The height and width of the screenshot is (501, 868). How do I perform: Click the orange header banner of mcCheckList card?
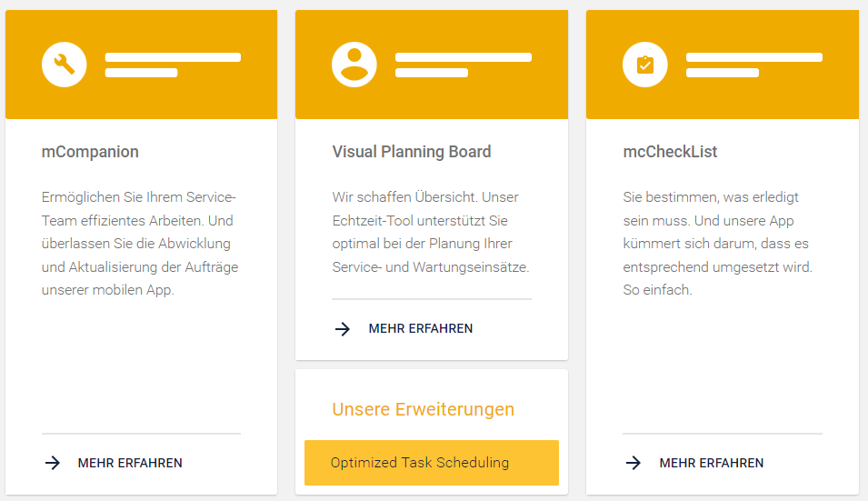tap(723, 65)
